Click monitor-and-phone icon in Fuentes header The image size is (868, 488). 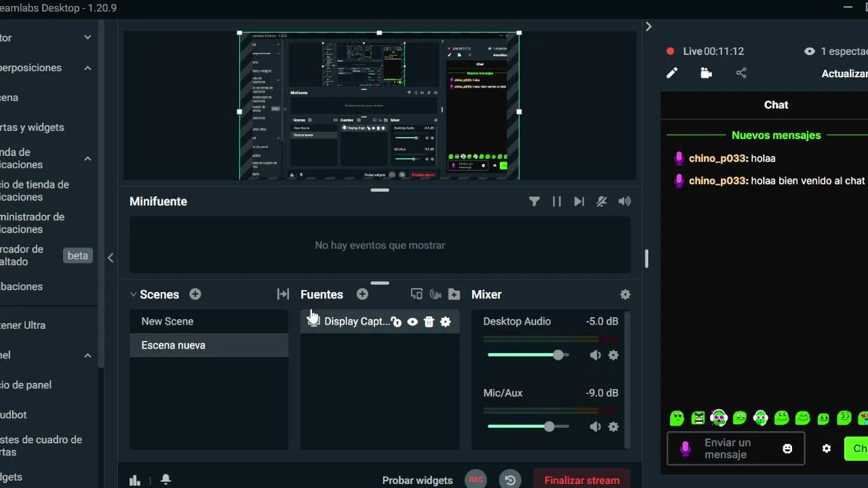[x=416, y=294]
